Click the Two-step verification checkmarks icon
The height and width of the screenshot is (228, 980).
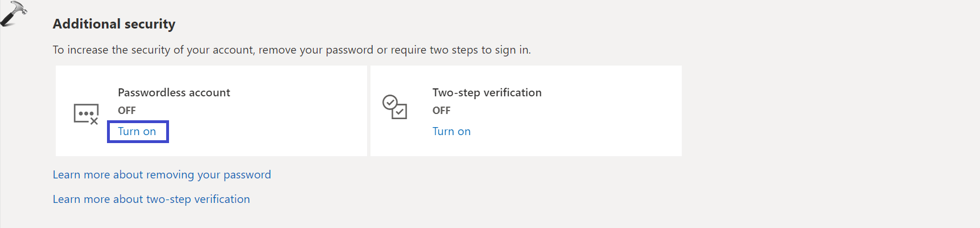click(394, 107)
